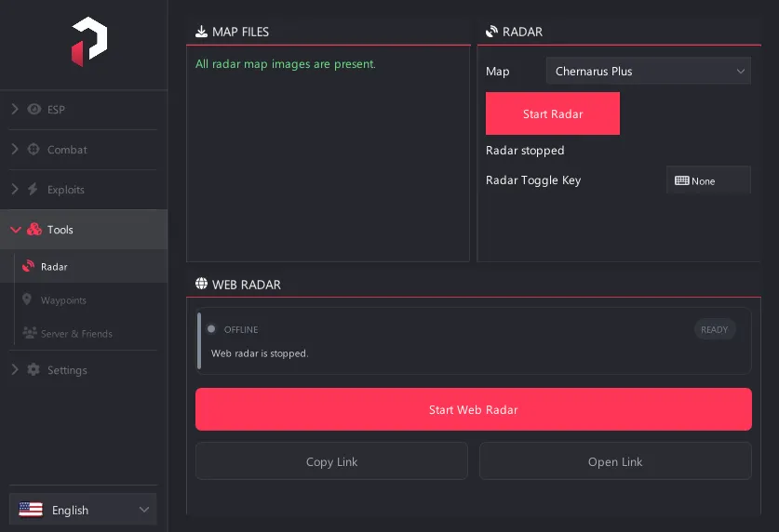Start the radar with Start Radar
Viewport: 779px width, 532px height.
coord(553,113)
